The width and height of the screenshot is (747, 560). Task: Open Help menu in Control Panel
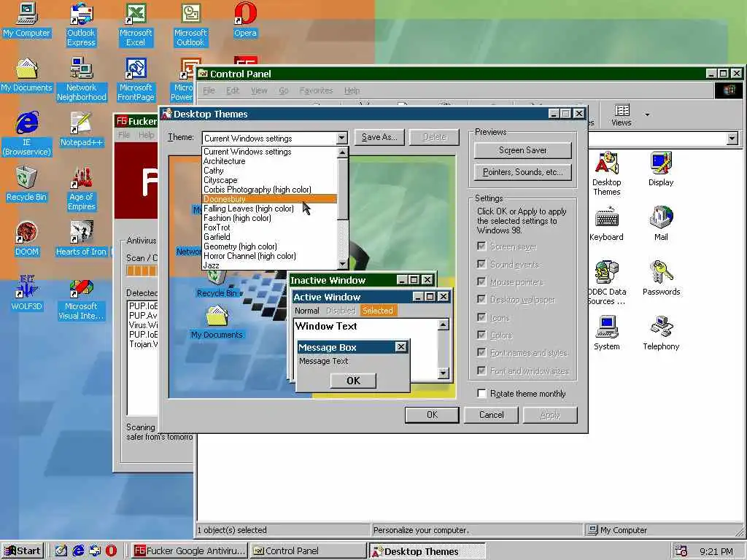[352, 90]
